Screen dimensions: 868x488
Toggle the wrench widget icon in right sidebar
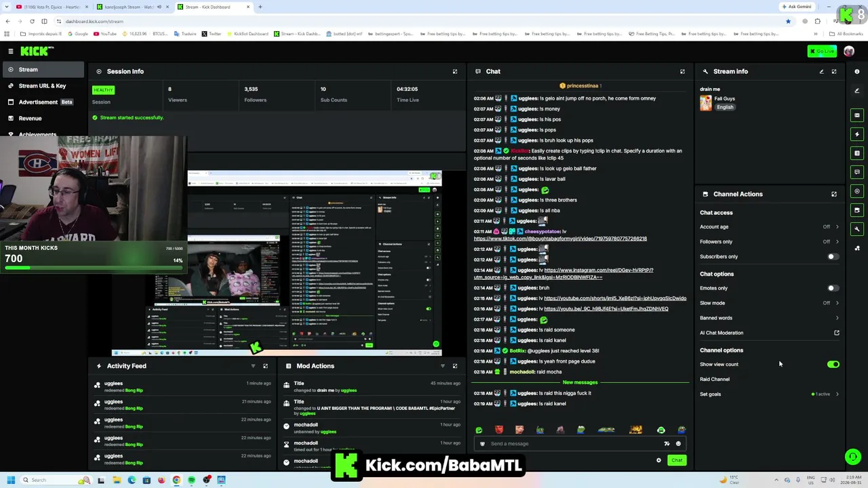[x=857, y=229]
